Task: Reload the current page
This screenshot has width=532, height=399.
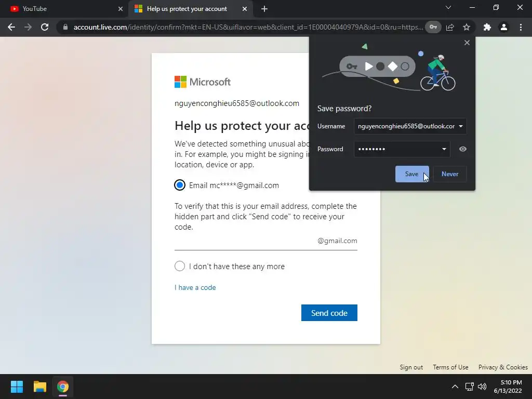Action: coord(45,27)
